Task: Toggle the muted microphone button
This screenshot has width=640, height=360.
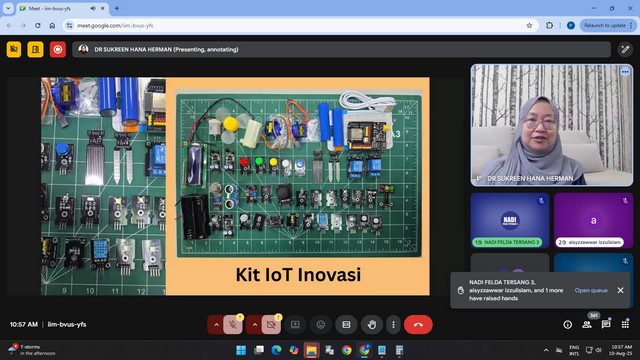Action: point(233,325)
